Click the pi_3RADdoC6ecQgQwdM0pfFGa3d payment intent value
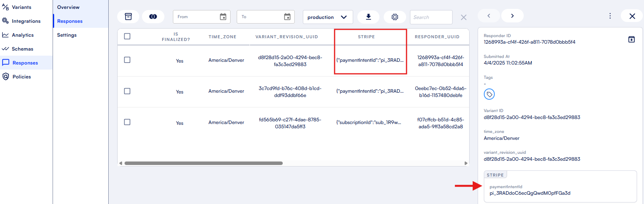644x204 pixels. point(530,193)
